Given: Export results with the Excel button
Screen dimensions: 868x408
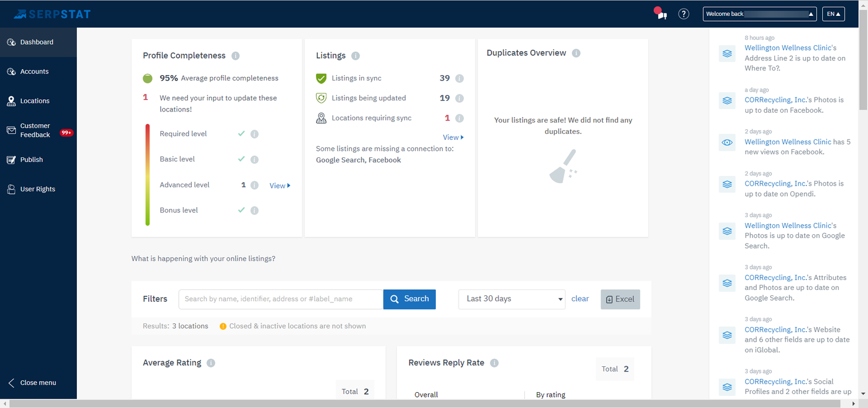Looking at the screenshot, I should tap(620, 299).
